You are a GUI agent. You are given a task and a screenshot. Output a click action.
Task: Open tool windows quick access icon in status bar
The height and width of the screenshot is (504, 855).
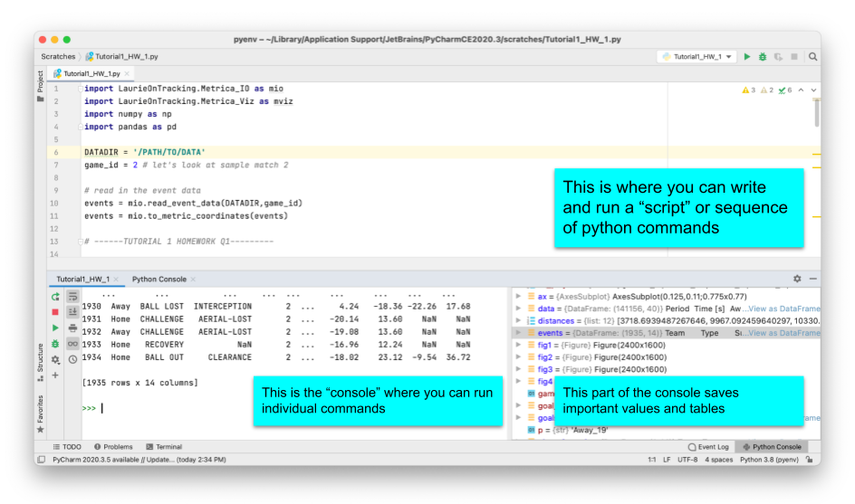click(42, 460)
